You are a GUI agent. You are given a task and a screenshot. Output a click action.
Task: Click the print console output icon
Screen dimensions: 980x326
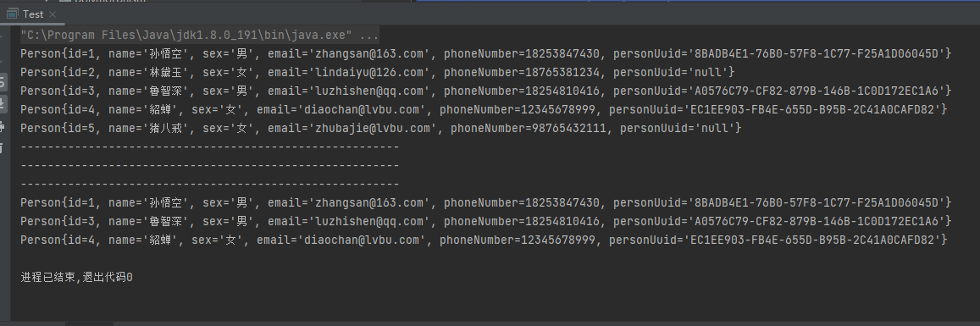click(x=3, y=126)
